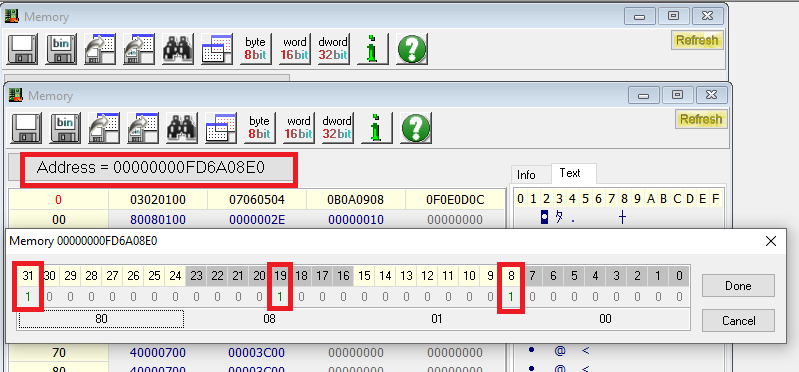The width and height of the screenshot is (799, 372).
Task: Open binoculars search in front Memory window
Action: (x=181, y=127)
